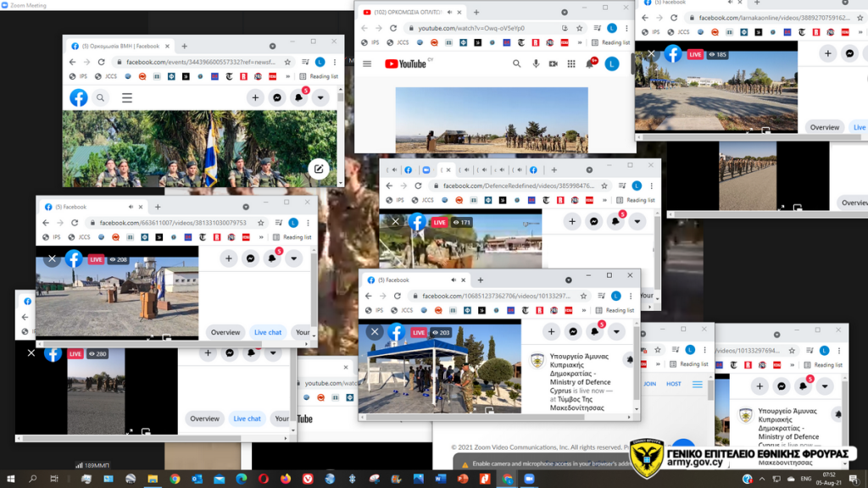Viewport: 868px width, 488px height.
Task: Click the JOIN link on Zoom page
Action: (x=650, y=384)
